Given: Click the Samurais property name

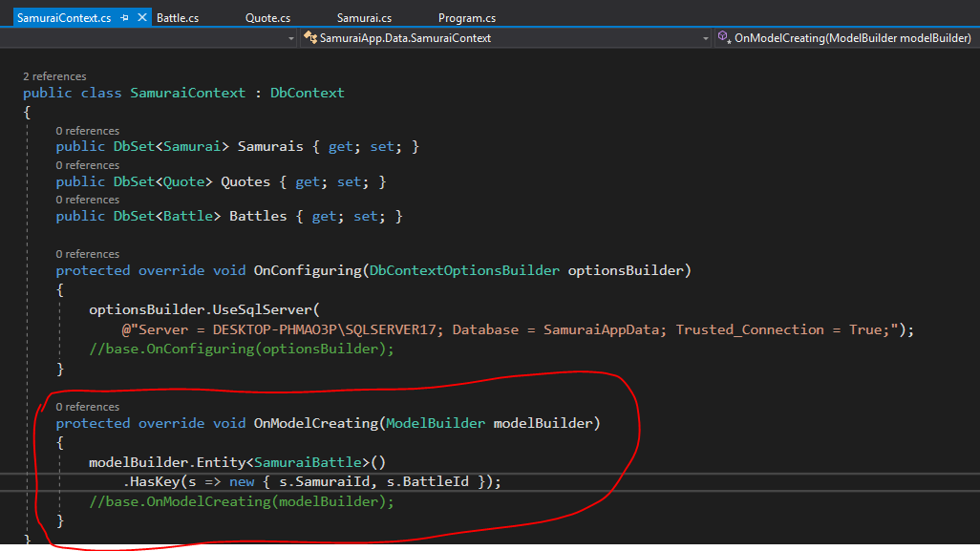Looking at the screenshot, I should click(x=270, y=146).
